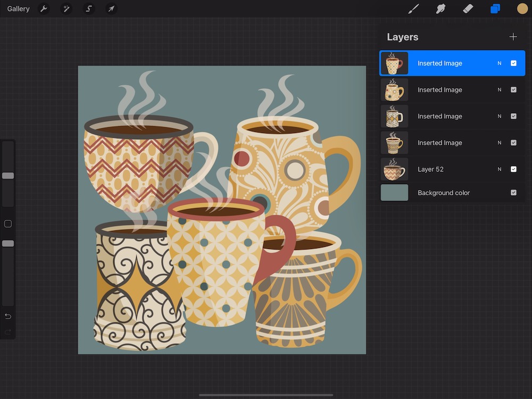Open the Actions wrench menu

pos(44,9)
